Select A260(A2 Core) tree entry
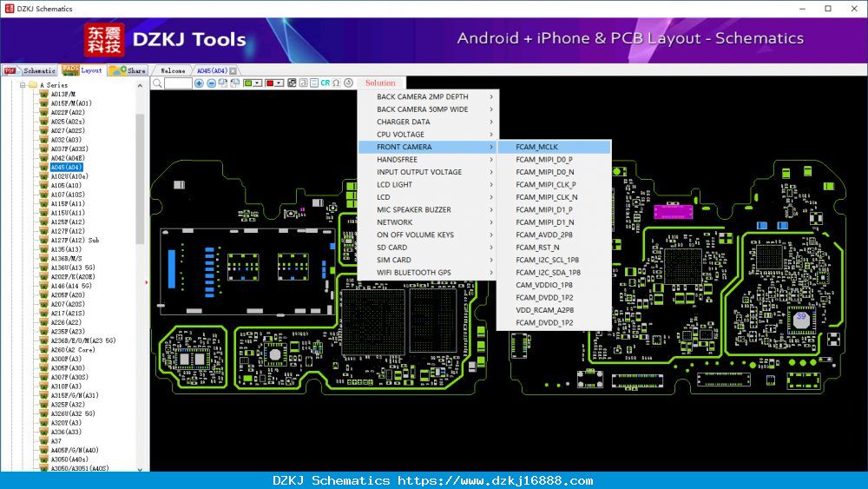The image size is (868, 489). [x=73, y=350]
